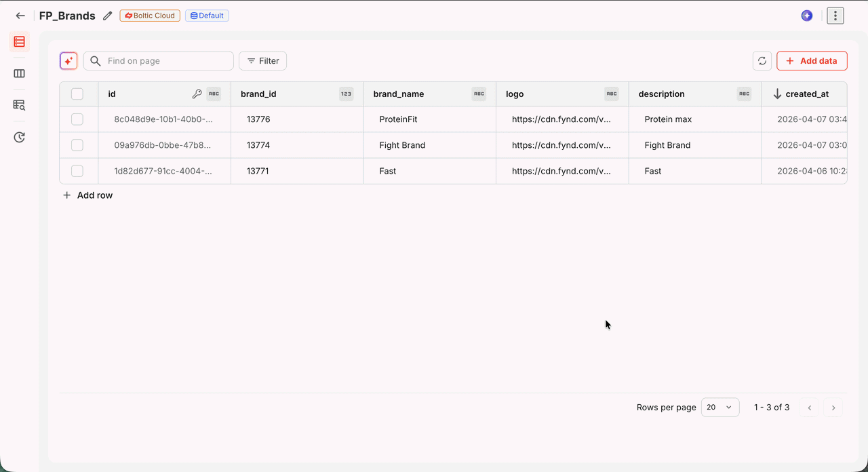Click the ABC type badge on description
The height and width of the screenshot is (472, 868).
coord(744,94)
